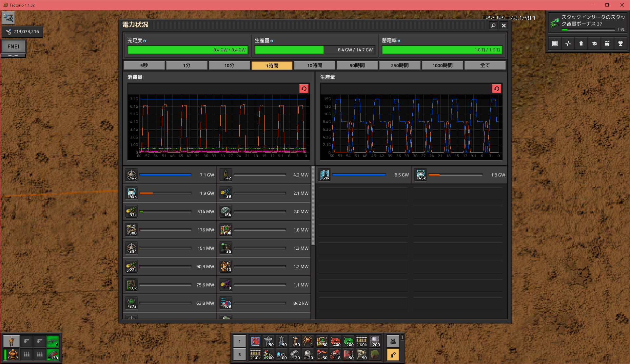The width and height of the screenshot is (630, 364).
Task: Switch to the 1000時間 tab
Action: pos(443,65)
